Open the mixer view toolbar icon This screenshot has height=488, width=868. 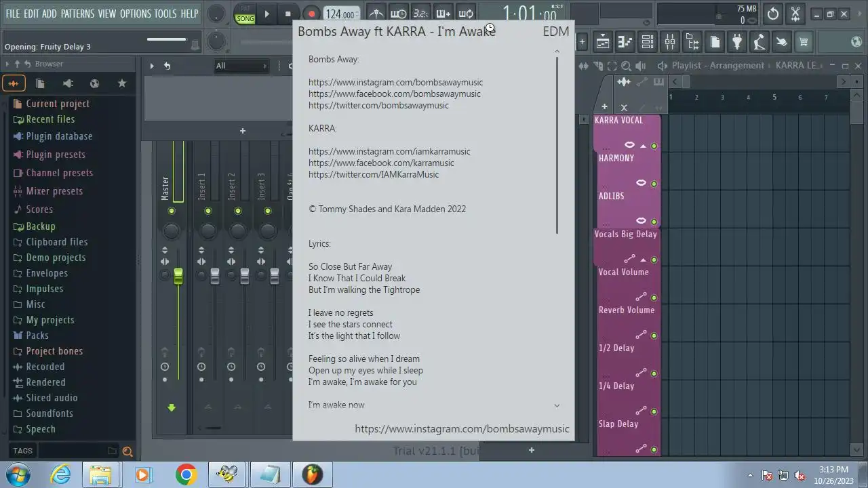point(670,42)
